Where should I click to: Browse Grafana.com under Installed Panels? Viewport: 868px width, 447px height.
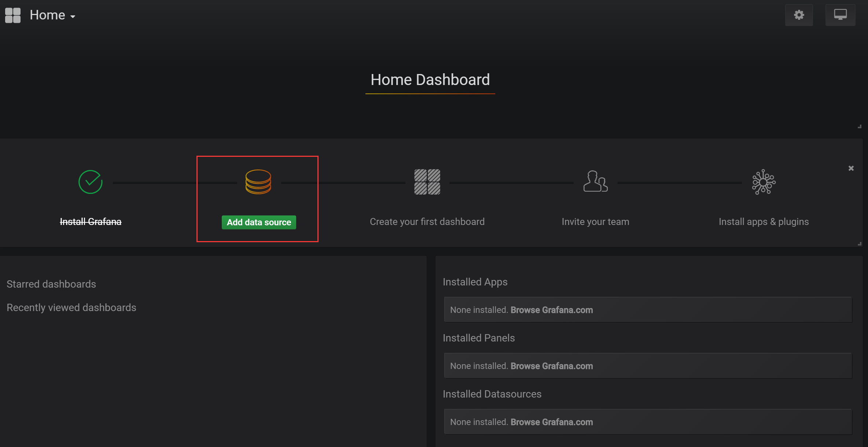click(551, 366)
